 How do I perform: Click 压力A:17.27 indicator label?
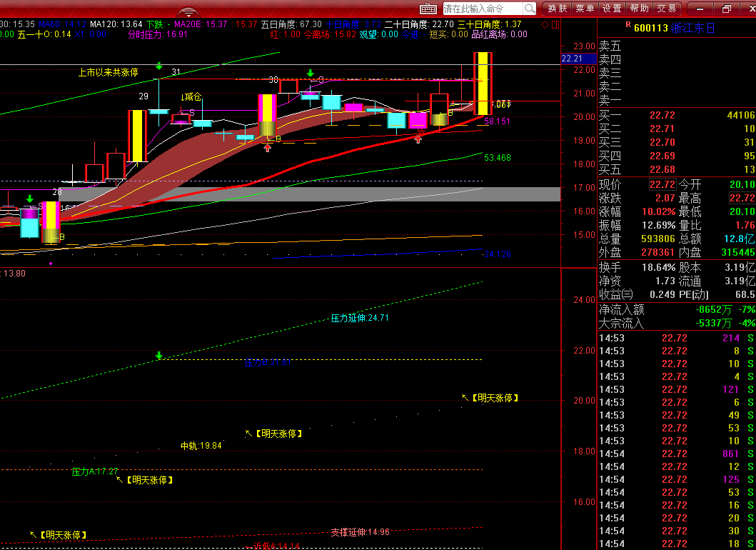tap(95, 471)
